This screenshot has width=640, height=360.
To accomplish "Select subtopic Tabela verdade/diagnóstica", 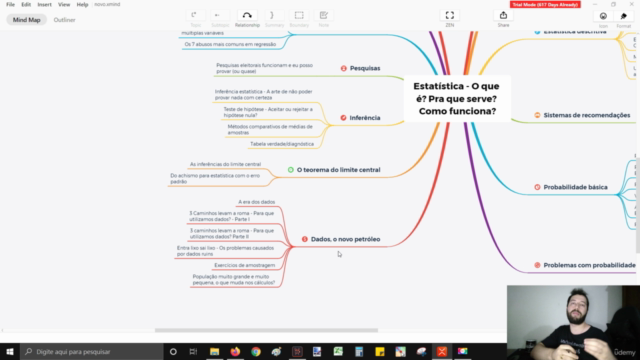I will (x=282, y=144).
